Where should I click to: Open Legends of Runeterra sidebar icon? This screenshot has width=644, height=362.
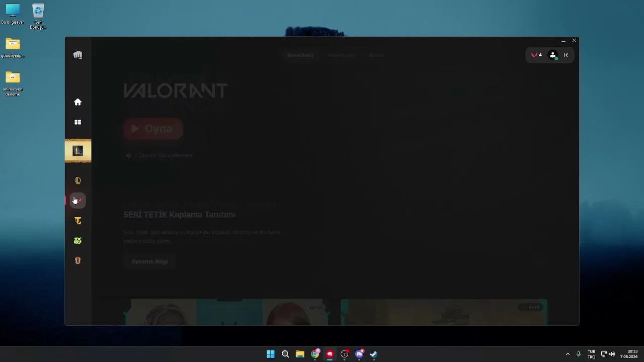coord(77,261)
